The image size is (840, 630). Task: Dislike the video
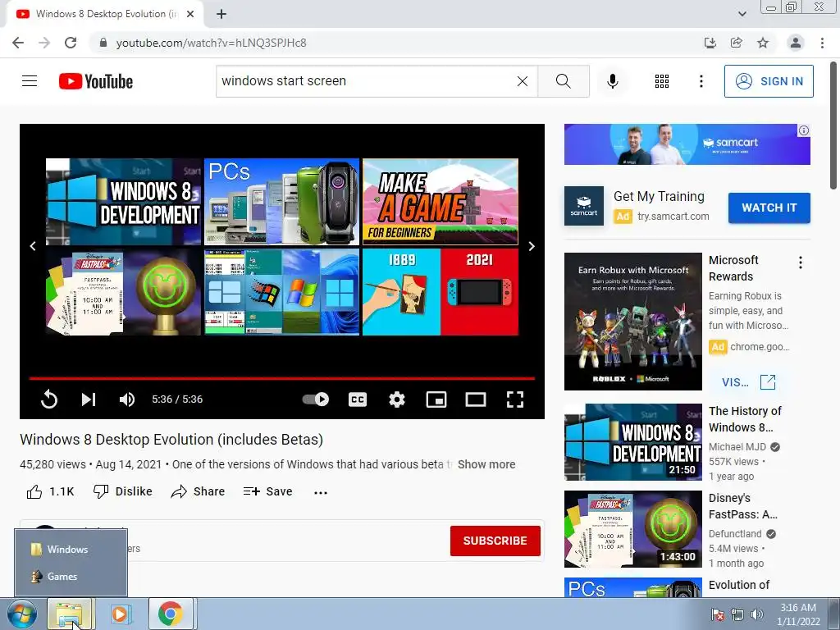[x=123, y=491]
